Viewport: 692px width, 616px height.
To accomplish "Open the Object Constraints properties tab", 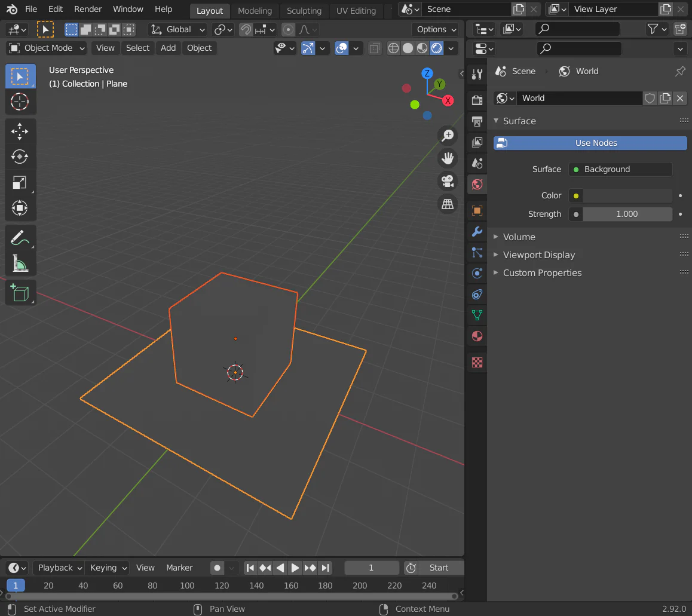I will point(477,295).
